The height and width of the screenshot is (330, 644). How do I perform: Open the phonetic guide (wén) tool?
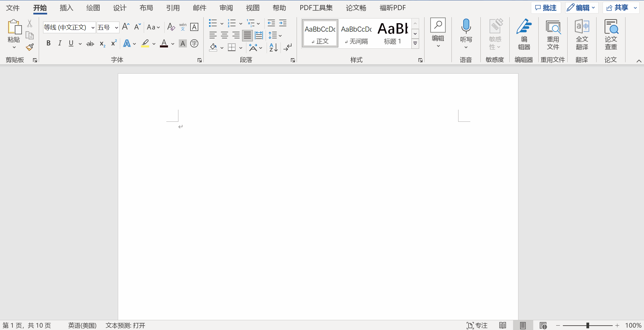183,27
